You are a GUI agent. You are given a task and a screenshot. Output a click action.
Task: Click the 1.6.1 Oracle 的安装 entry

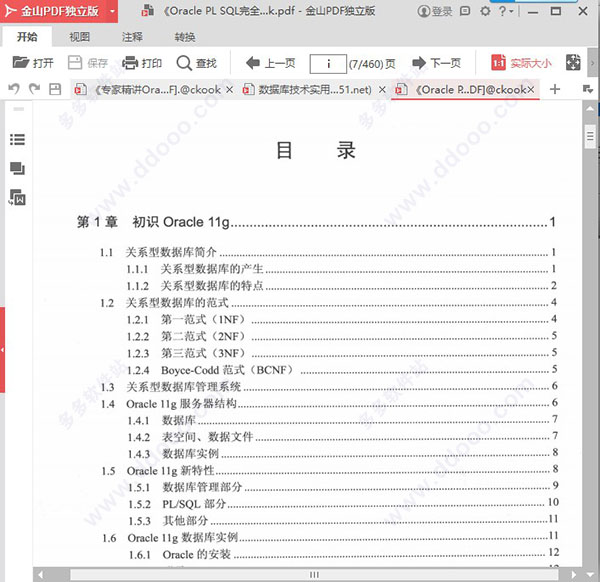pyautogui.click(x=344, y=554)
